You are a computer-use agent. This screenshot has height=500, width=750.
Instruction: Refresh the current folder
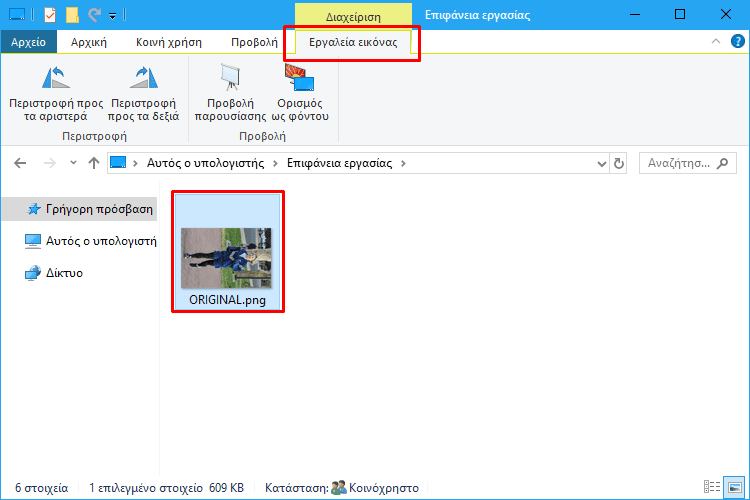[x=618, y=164]
